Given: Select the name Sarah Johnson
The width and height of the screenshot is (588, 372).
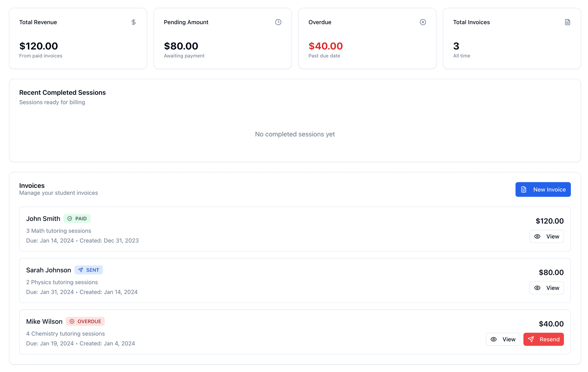Looking at the screenshot, I should point(48,270).
